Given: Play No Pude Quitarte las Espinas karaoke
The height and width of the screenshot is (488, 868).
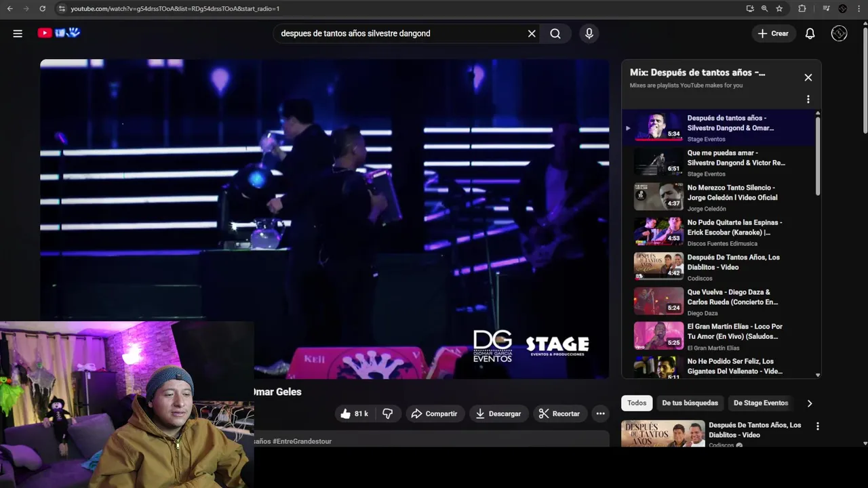Looking at the screenshot, I should (717, 232).
